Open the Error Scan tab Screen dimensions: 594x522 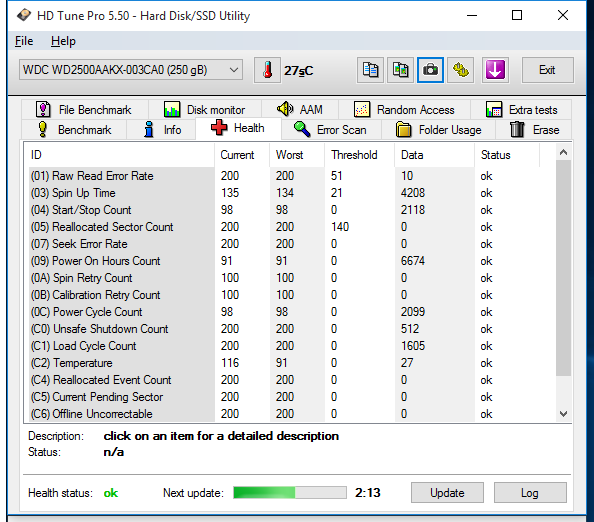pos(331,130)
